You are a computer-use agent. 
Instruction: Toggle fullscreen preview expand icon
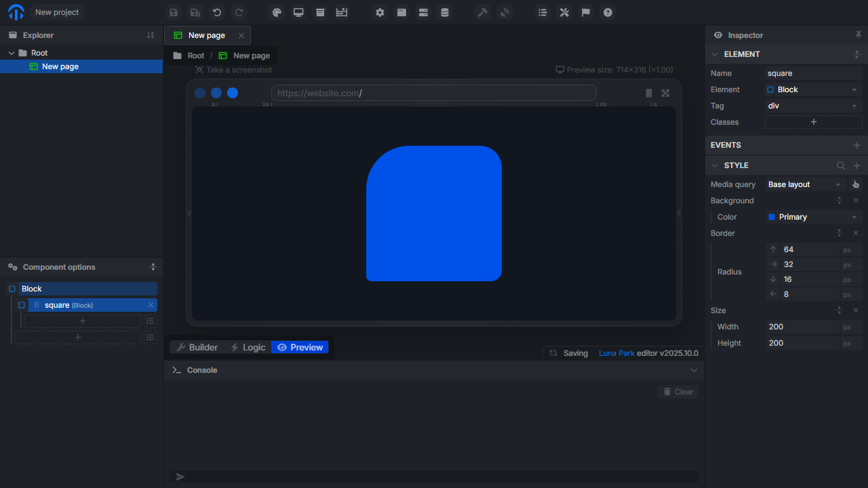coord(665,94)
